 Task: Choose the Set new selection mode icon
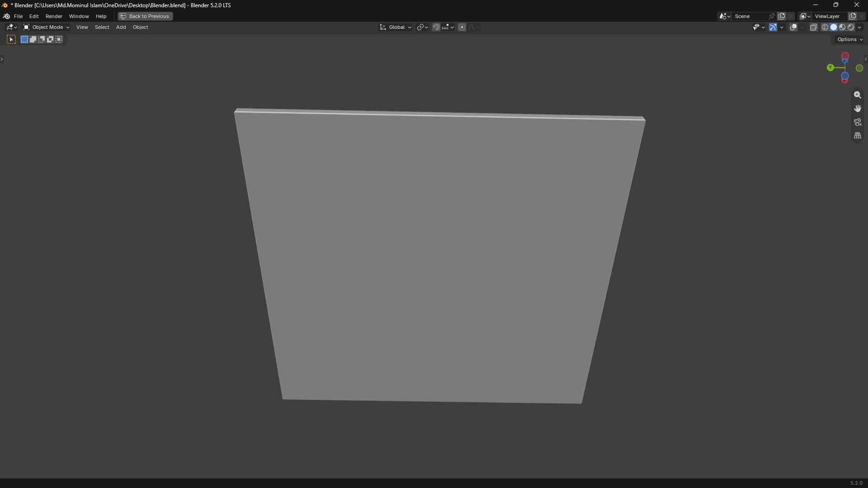coord(24,40)
